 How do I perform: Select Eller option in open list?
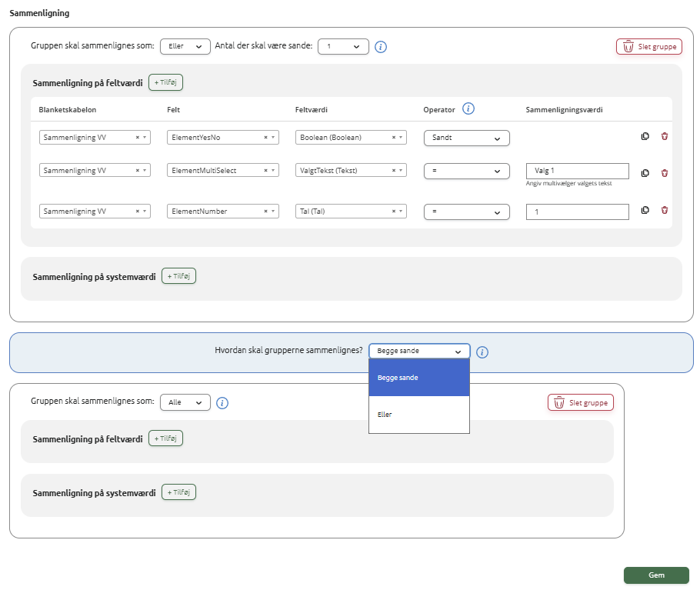pos(419,414)
